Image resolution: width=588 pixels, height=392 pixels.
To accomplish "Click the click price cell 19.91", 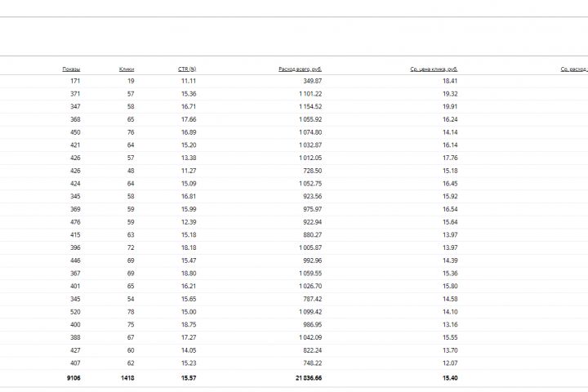I will click(x=449, y=106).
